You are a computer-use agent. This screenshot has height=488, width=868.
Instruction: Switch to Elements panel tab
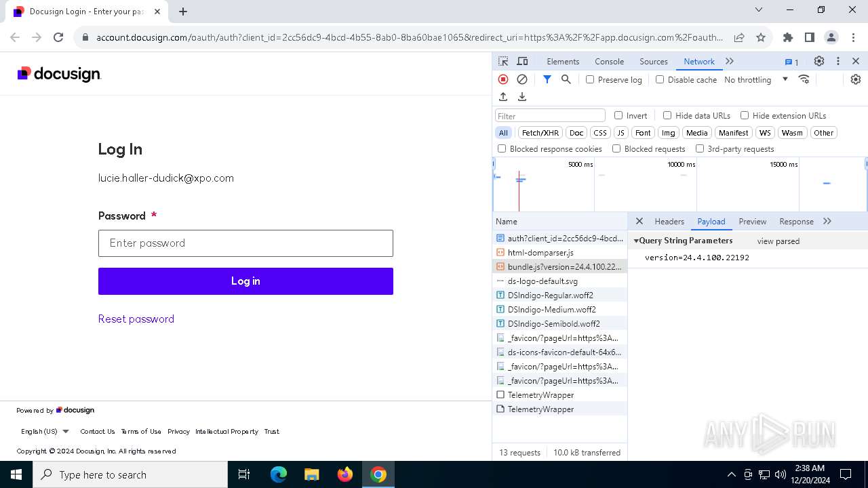click(563, 61)
